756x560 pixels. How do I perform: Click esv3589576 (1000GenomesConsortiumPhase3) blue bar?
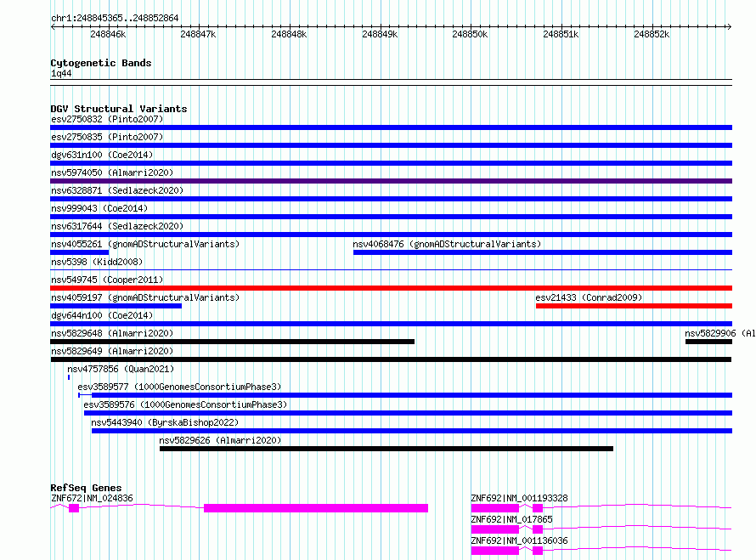coord(408,413)
